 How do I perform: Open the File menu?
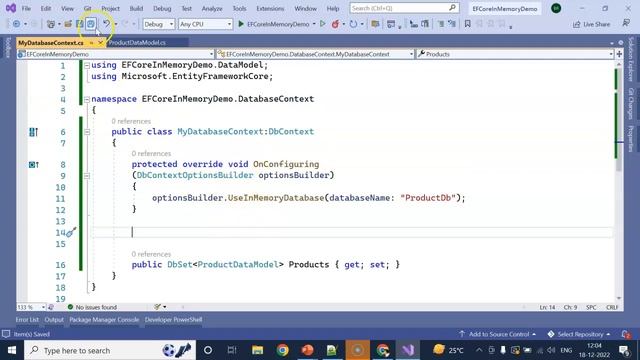[x=26, y=8]
